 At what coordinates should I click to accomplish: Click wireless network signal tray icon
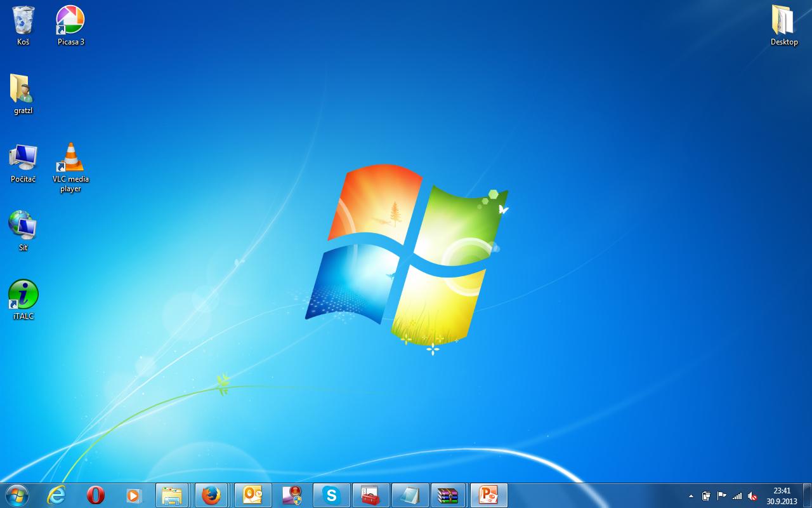pyautogui.click(x=737, y=496)
